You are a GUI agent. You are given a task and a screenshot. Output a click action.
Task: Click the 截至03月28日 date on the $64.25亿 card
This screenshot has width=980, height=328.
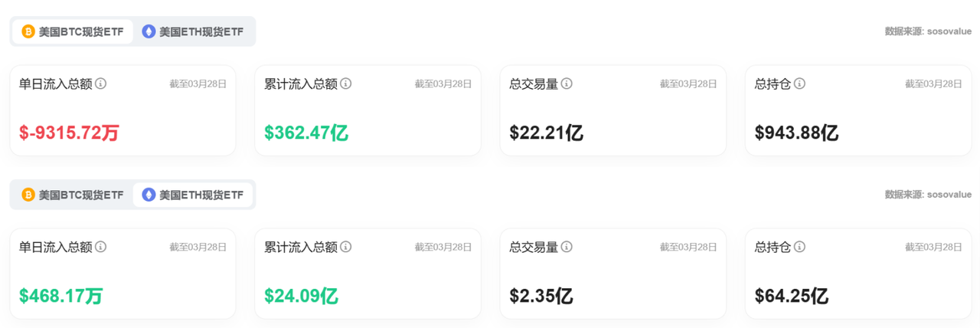[933, 247]
